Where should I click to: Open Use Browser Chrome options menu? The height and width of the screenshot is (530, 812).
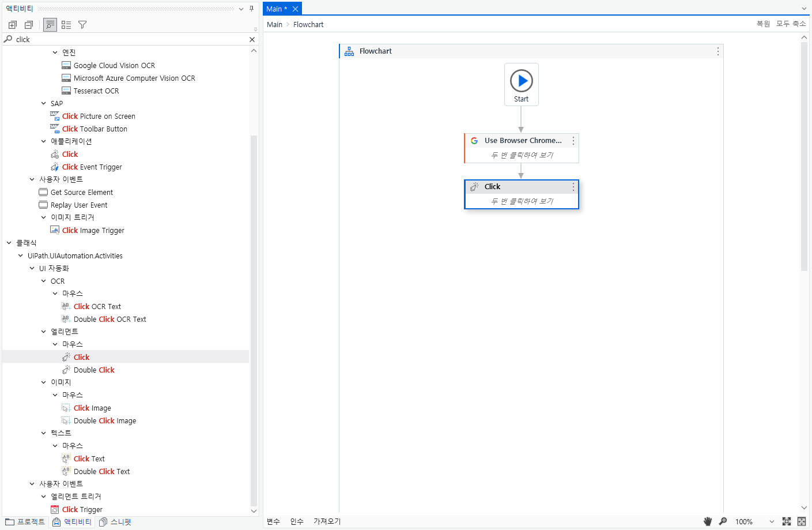point(573,141)
